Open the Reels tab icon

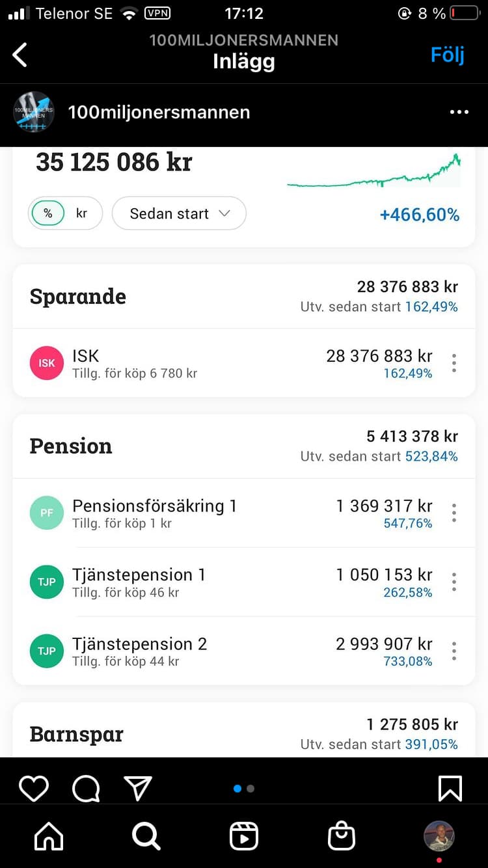point(244,836)
